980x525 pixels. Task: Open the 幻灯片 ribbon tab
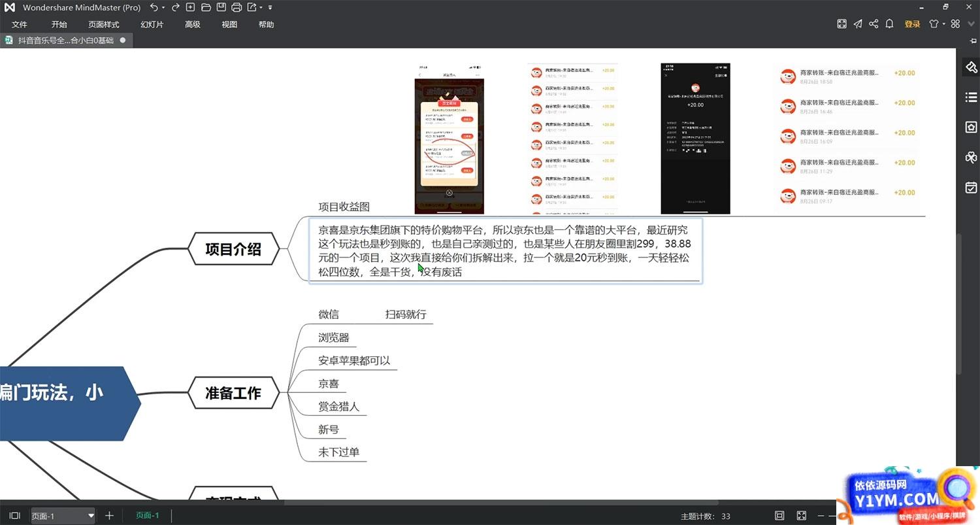click(152, 24)
